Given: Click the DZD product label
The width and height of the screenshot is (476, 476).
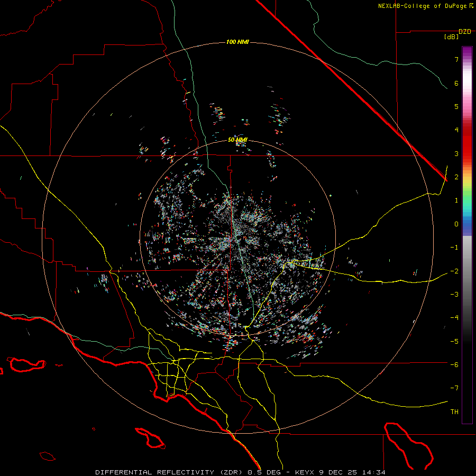Looking at the screenshot, I should 464,32.
